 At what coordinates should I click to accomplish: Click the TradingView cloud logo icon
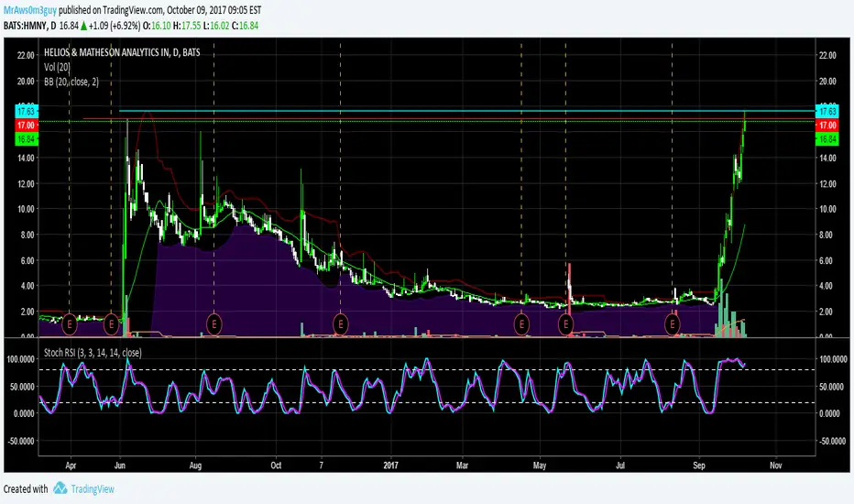[x=60, y=488]
